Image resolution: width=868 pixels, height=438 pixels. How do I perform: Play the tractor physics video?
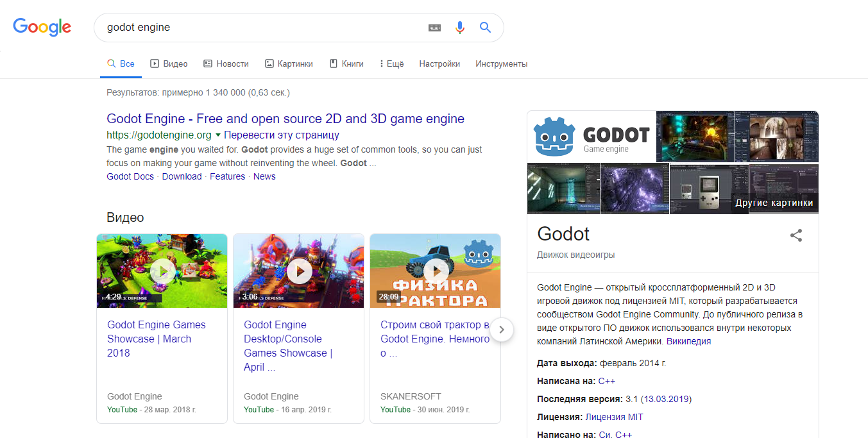(436, 271)
